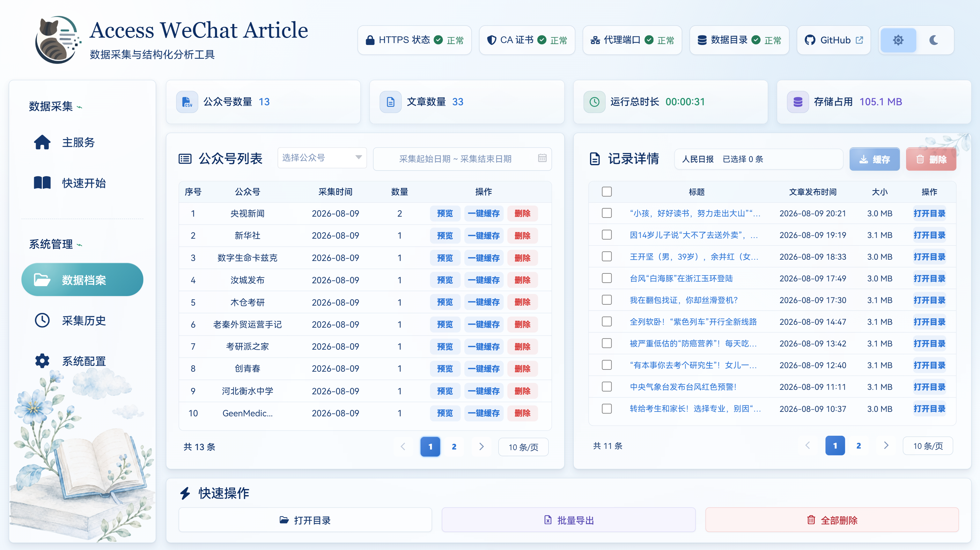Click the calendar icon in date range
Image resolution: width=980 pixels, height=550 pixels.
click(x=542, y=158)
